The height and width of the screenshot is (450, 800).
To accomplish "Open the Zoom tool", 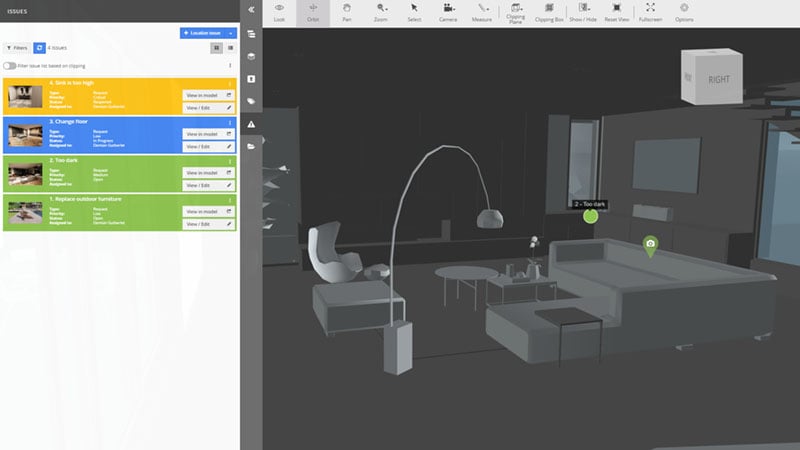I will (381, 13).
